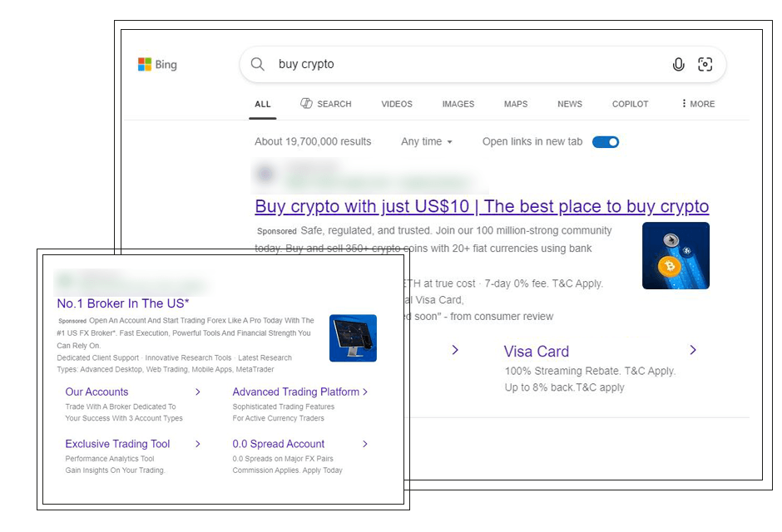Expand the Our Accounts sitelink chevron
Screen dimensions: 782x532
click(x=197, y=392)
